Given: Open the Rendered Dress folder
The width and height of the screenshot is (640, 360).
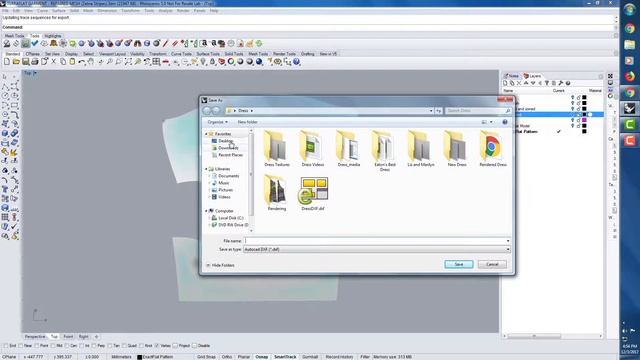Looking at the screenshot, I should pos(493,149).
